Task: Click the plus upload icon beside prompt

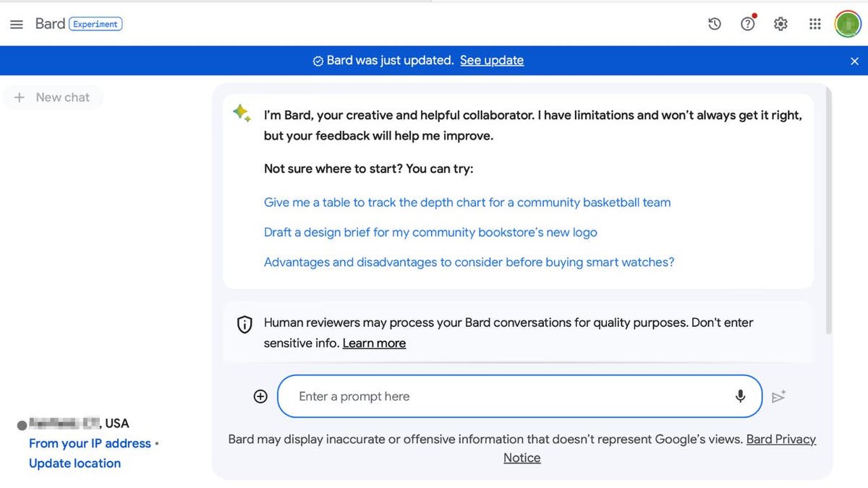Action: point(260,396)
